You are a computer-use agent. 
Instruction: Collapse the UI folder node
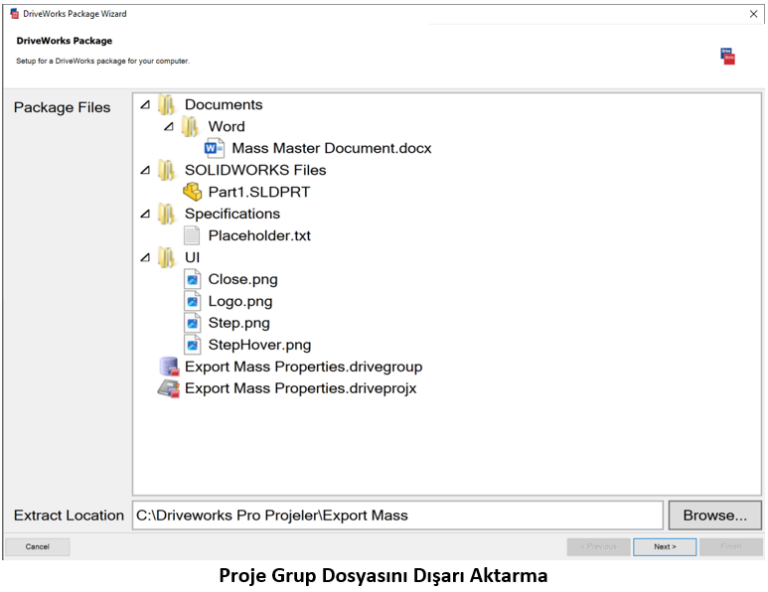point(146,258)
